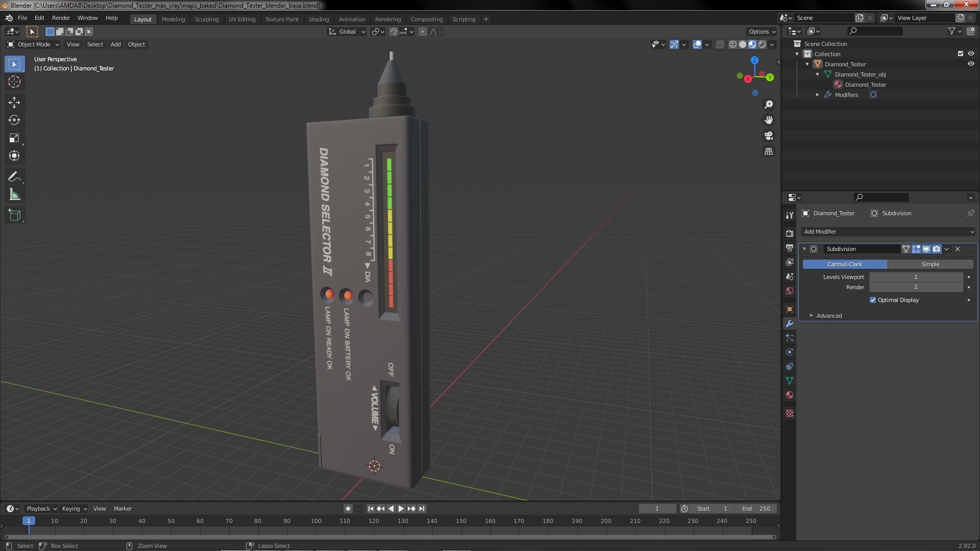
Task: Open the Texture properties tab
Action: pos(790,413)
